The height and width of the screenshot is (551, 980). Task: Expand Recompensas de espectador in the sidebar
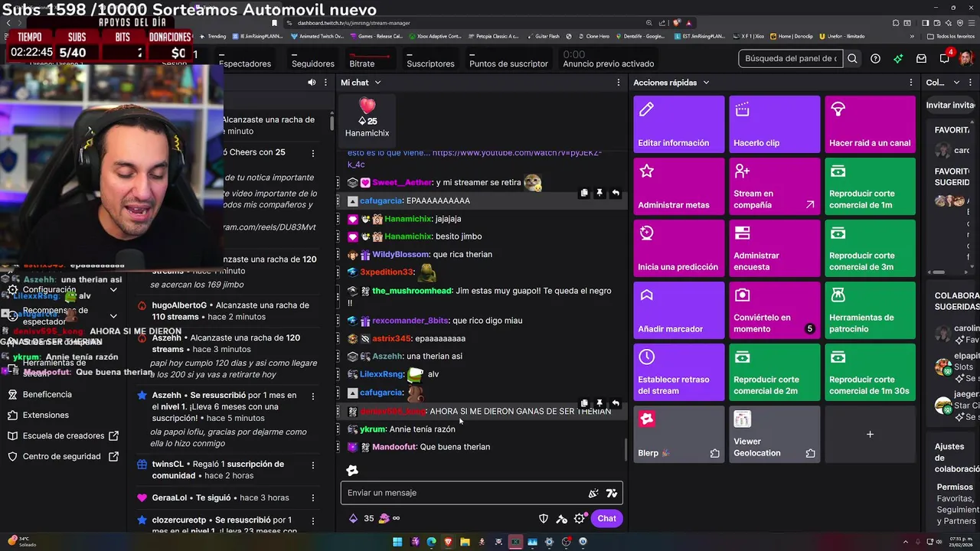pos(113,316)
